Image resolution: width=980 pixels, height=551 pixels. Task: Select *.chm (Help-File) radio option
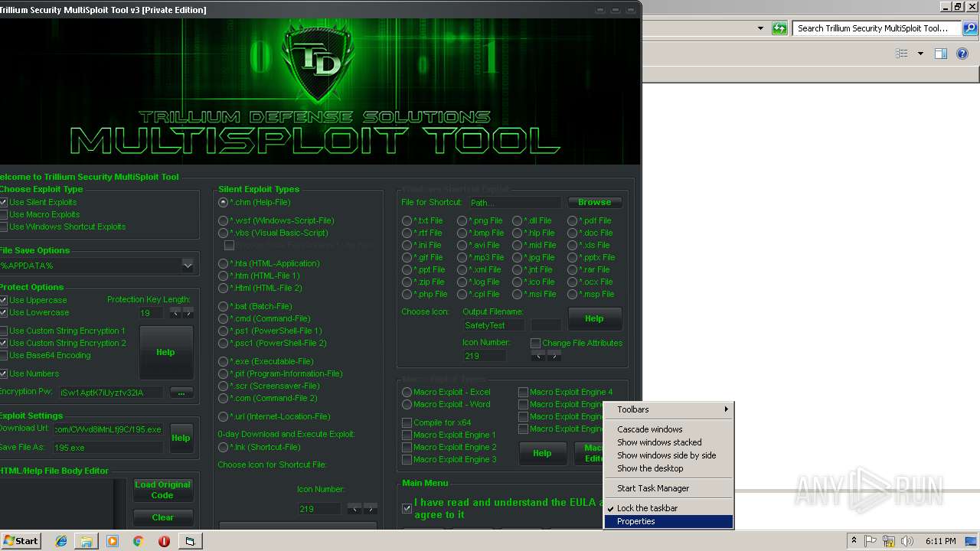coord(224,202)
